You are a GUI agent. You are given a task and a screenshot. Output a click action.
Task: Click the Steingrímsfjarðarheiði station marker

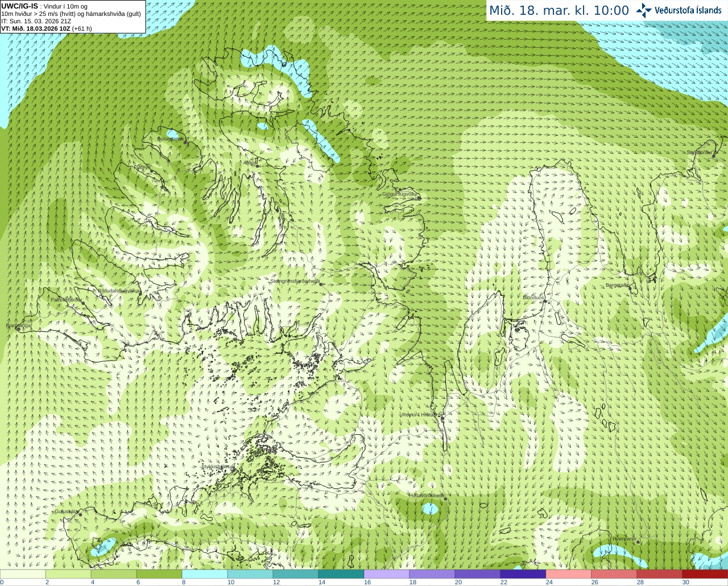[x=321, y=284]
